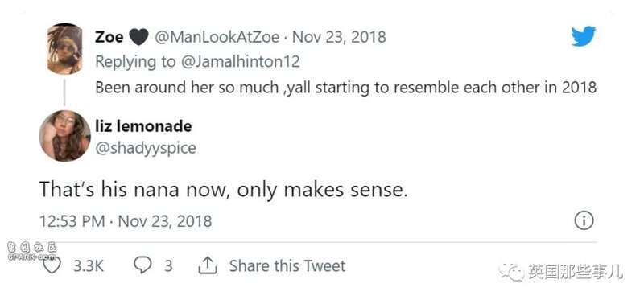This screenshot has width=644, height=300.
Task: Click the Zoe display name
Action: pos(109,37)
